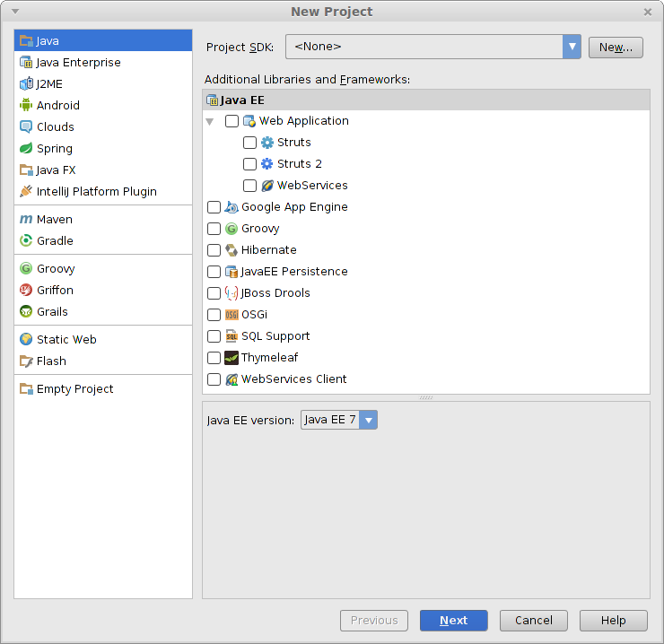Click the New... SDK button
This screenshot has width=664, height=644.
tap(616, 47)
